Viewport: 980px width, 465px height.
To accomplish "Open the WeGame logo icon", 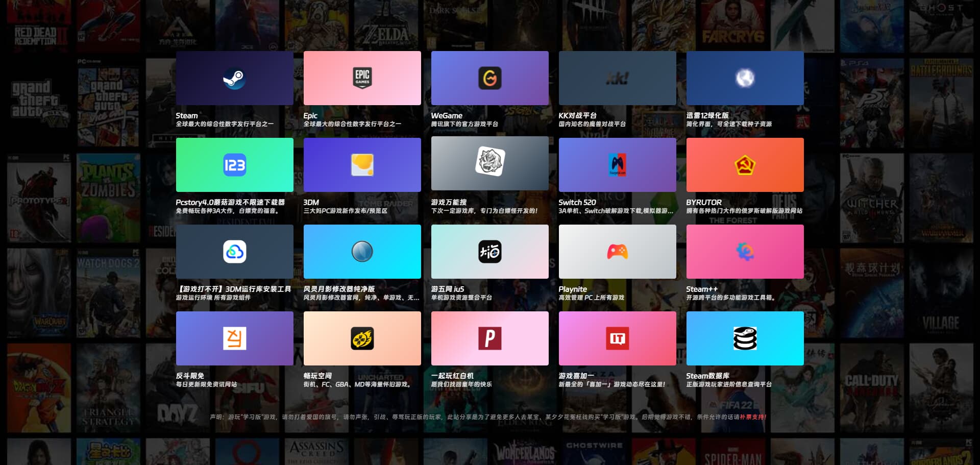I will coord(490,78).
